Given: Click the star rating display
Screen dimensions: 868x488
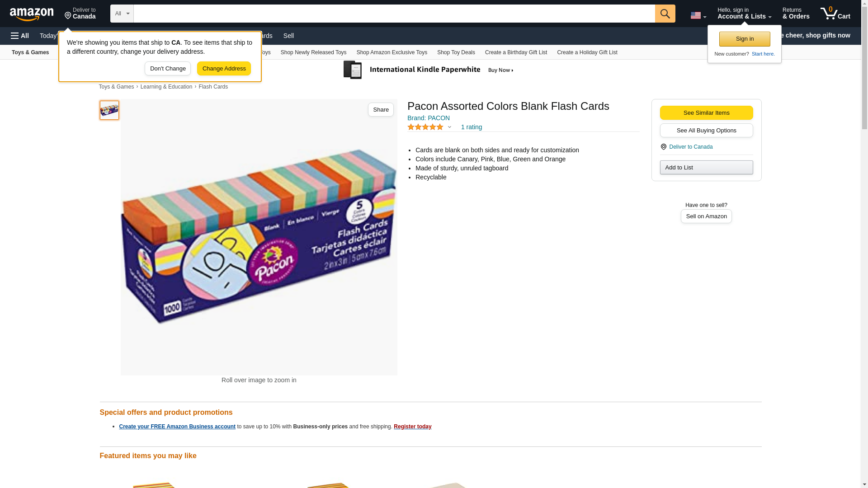Looking at the screenshot, I should pyautogui.click(x=425, y=127).
